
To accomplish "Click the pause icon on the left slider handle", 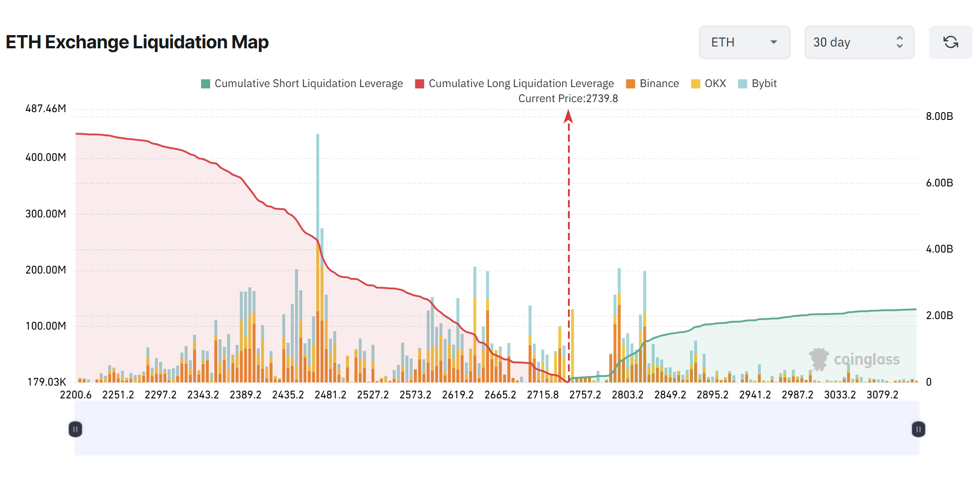I will pyautogui.click(x=76, y=429).
